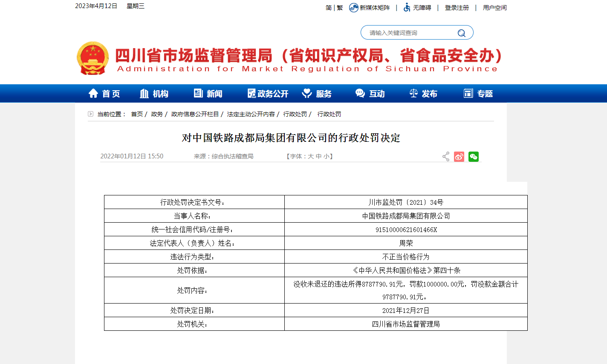Screen dimensions: 607x364
Task: Click legal representative name 周荣
Action: pos(406,243)
